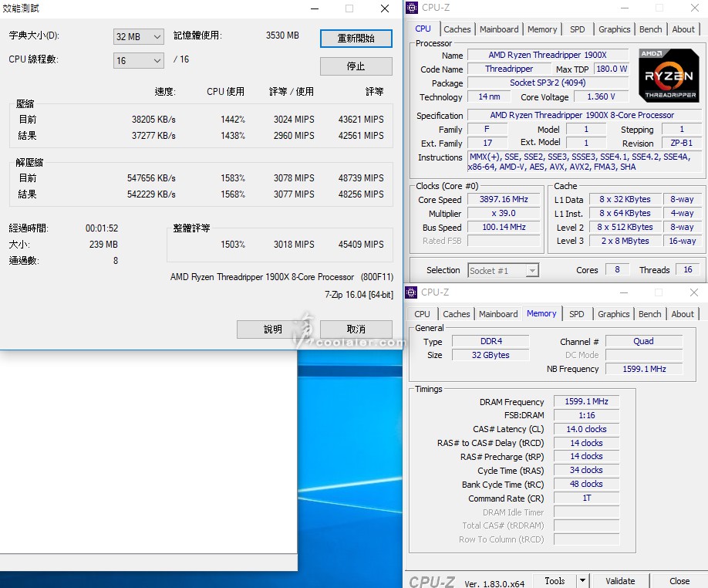Click the Package value "Socket SP3r2 (4094)"
Screen dimensions: 708x588
click(x=548, y=83)
